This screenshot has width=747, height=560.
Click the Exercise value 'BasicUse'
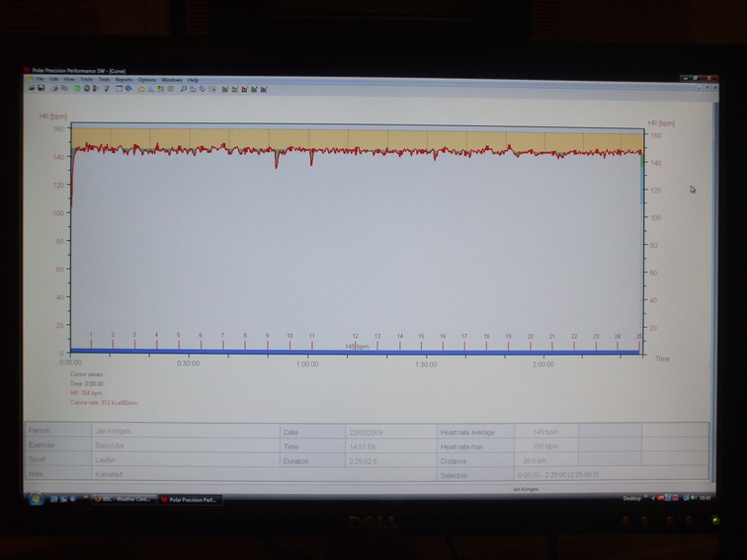110,445
